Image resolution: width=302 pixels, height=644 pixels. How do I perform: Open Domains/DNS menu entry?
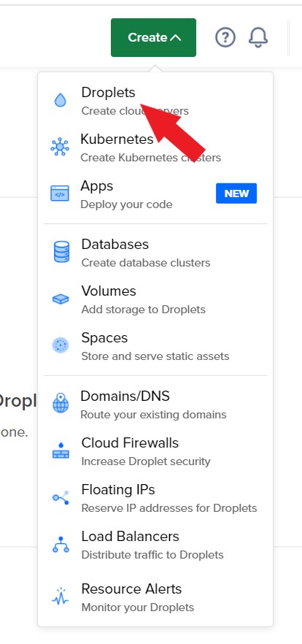point(155,405)
